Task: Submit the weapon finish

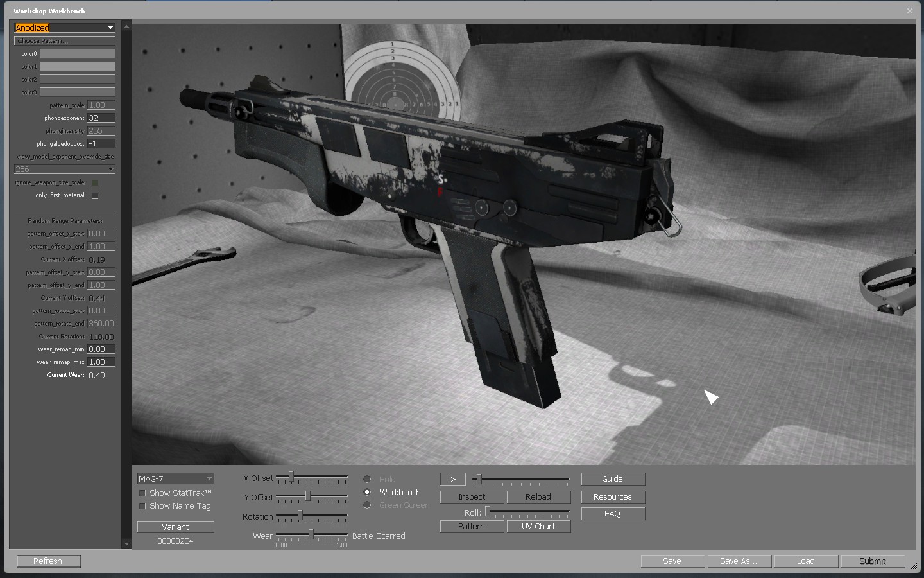Action: [x=873, y=561]
